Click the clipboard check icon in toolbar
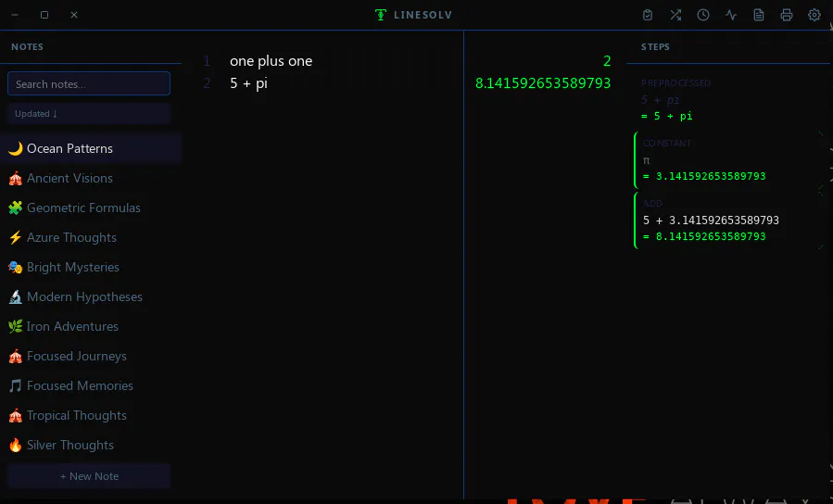Image resolution: width=833 pixels, height=504 pixels. click(x=648, y=15)
